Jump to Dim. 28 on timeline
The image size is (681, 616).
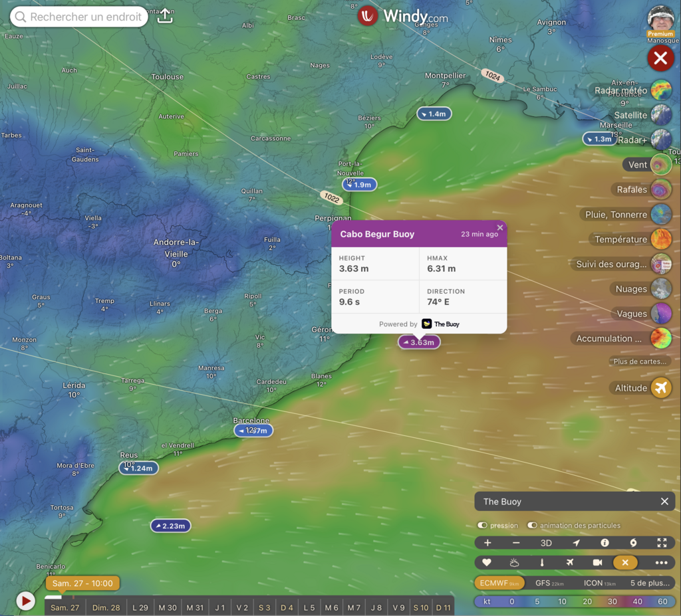[106, 607]
